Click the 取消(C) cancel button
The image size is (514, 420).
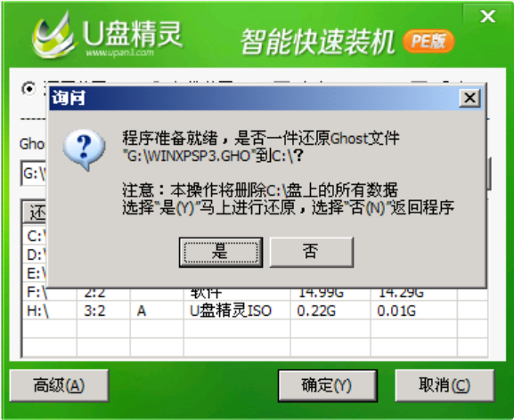click(445, 385)
